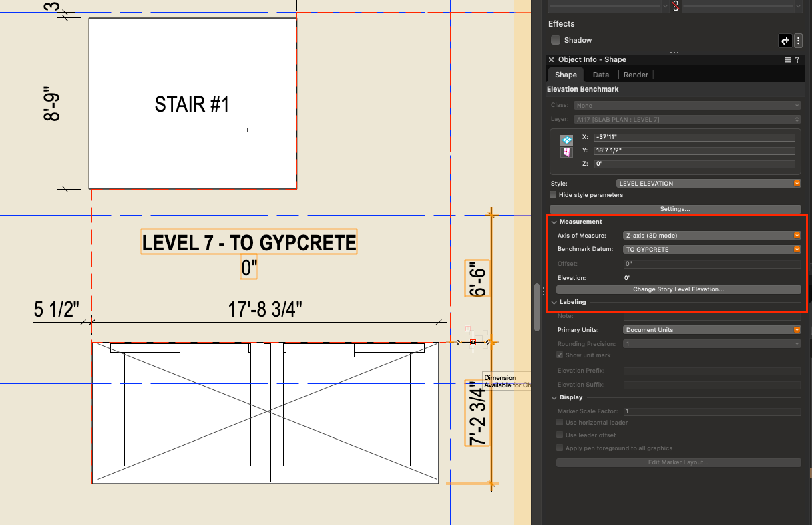Screen dimensions: 812x525
Task: Collapse the Measurement section
Action: click(x=554, y=221)
